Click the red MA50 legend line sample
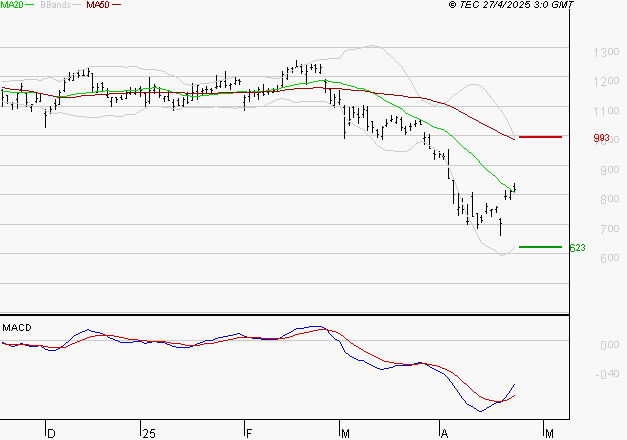 117,6
